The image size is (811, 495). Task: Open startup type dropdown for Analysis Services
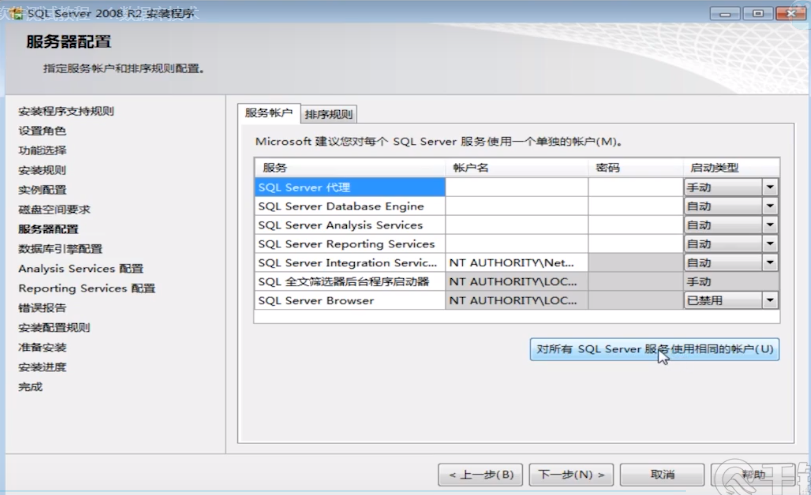[x=770, y=225]
